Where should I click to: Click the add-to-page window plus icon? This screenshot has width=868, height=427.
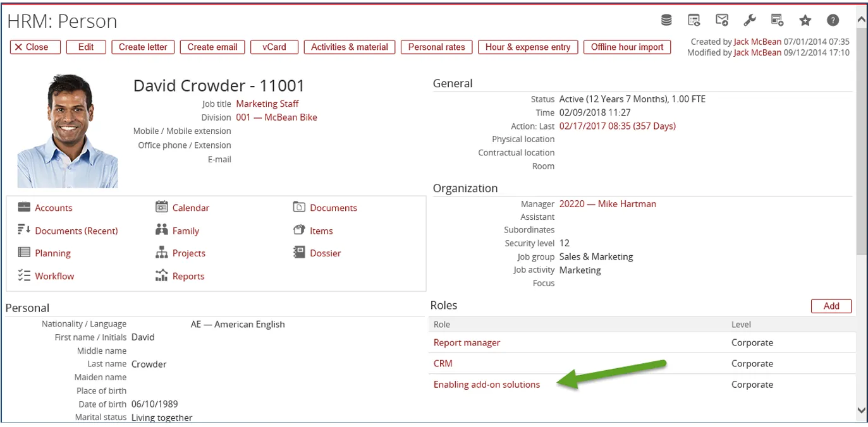pos(778,20)
